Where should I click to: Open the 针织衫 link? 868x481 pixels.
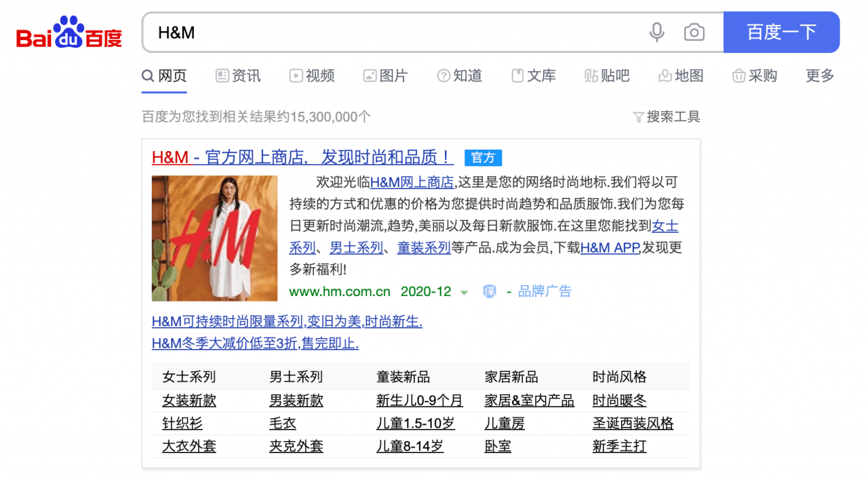click(x=182, y=423)
